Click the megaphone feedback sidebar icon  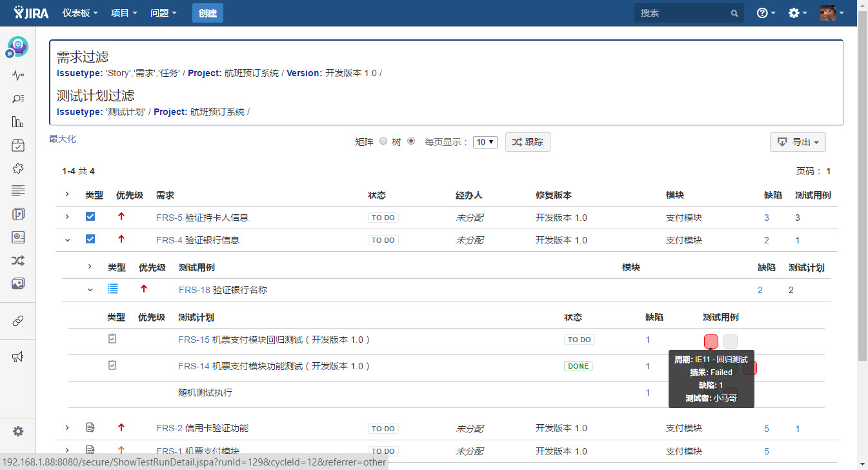click(x=18, y=357)
